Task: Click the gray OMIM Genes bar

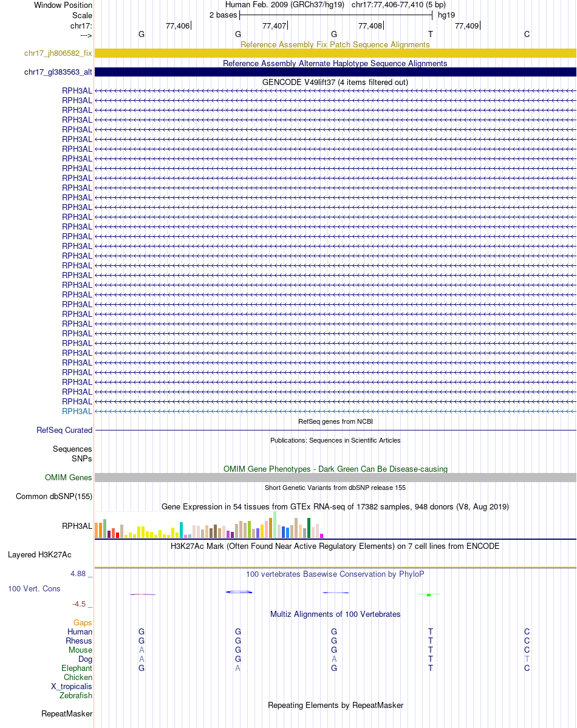Action: point(335,478)
